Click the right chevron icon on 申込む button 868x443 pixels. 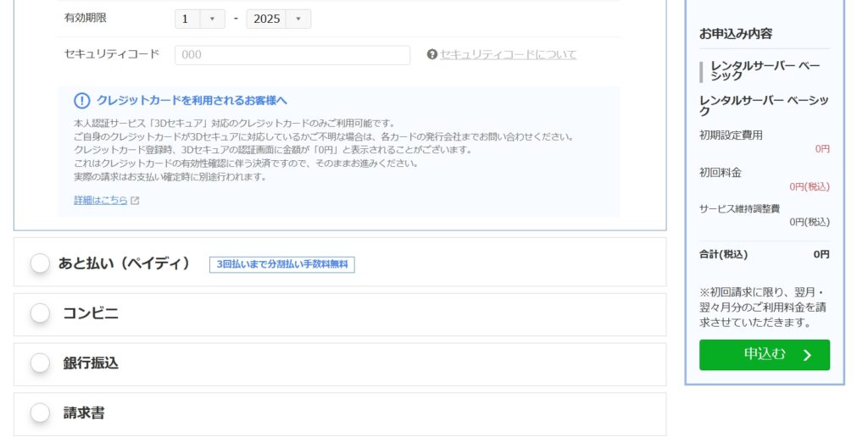point(806,355)
